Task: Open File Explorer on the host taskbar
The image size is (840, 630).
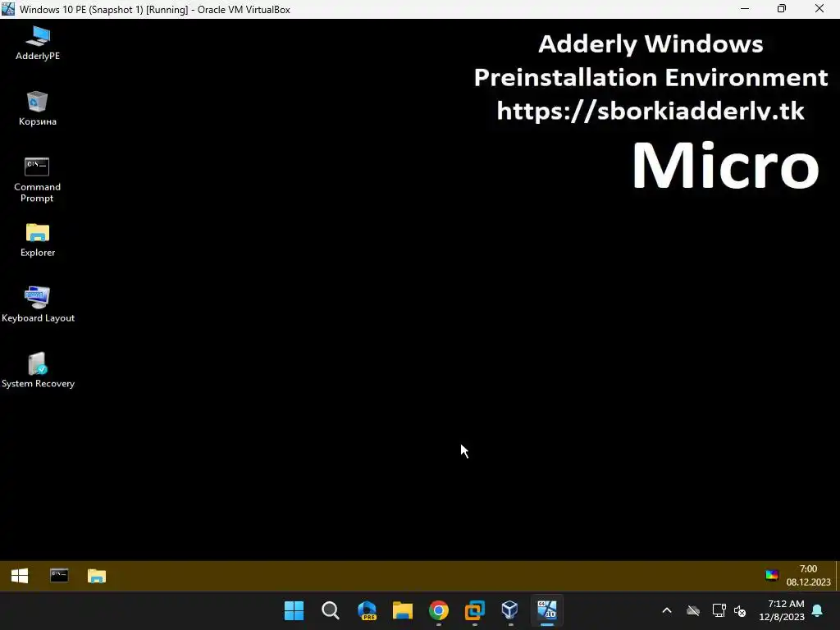Action: click(403, 610)
